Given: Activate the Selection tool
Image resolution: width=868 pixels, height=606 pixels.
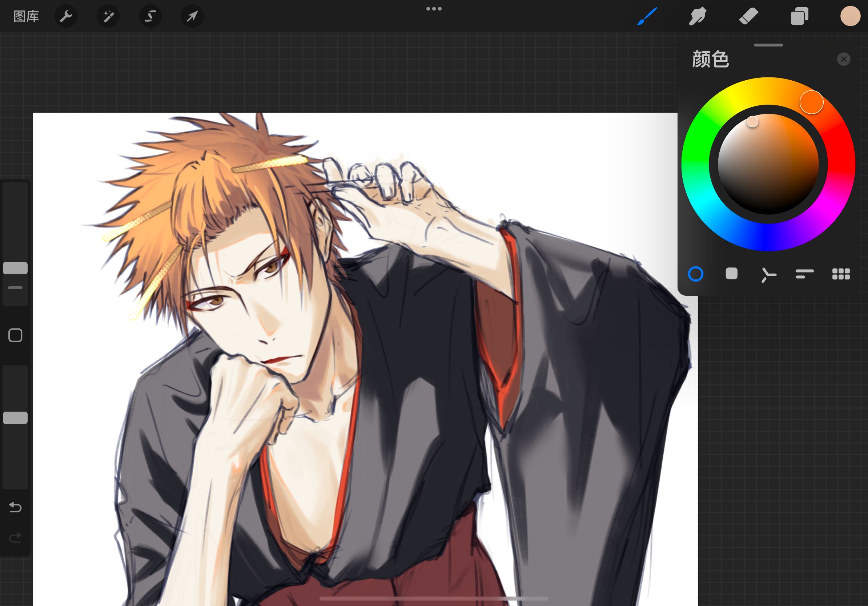Looking at the screenshot, I should (x=150, y=16).
